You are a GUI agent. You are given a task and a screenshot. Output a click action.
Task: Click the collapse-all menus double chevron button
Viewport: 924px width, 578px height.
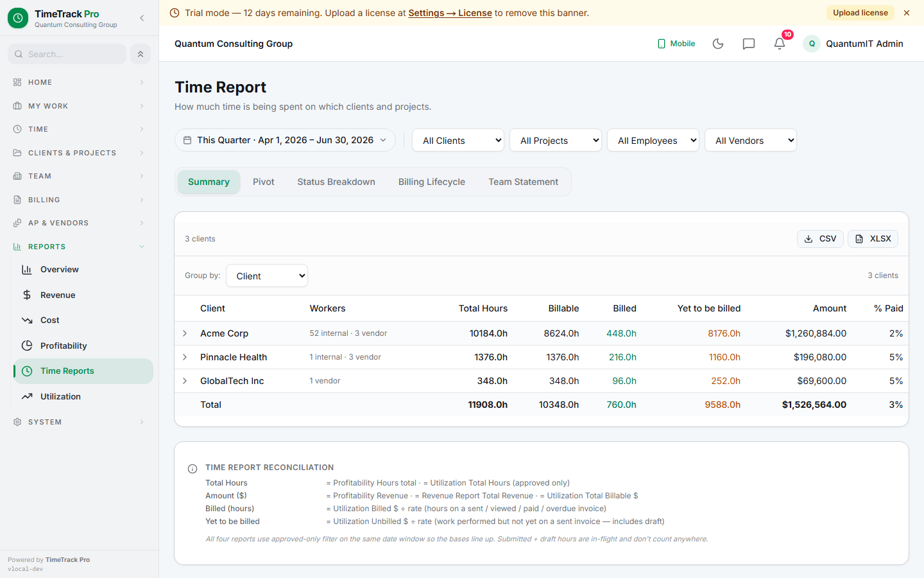click(141, 54)
